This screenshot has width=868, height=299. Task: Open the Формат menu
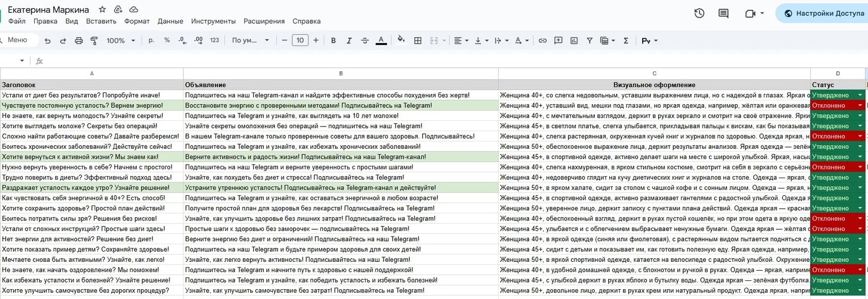pos(137,21)
